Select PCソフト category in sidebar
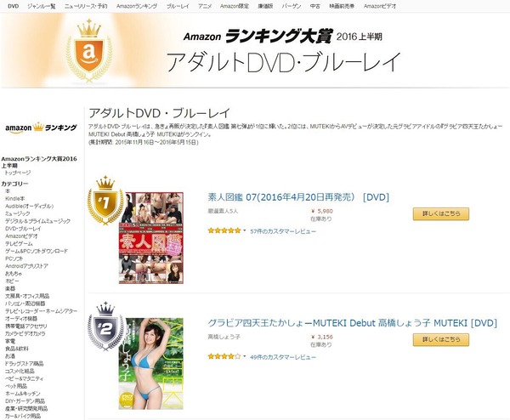The height and width of the screenshot is (420, 510). tap(14, 258)
